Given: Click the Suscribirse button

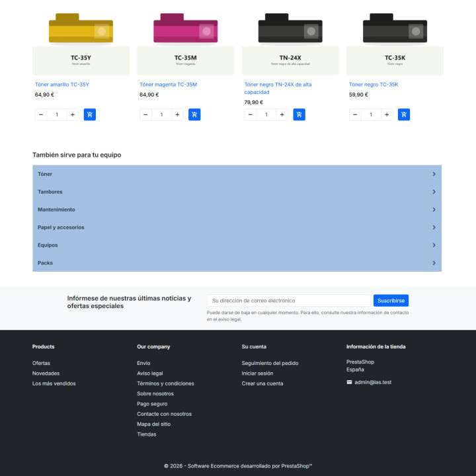Looking at the screenshot, I should click(391, 301).
